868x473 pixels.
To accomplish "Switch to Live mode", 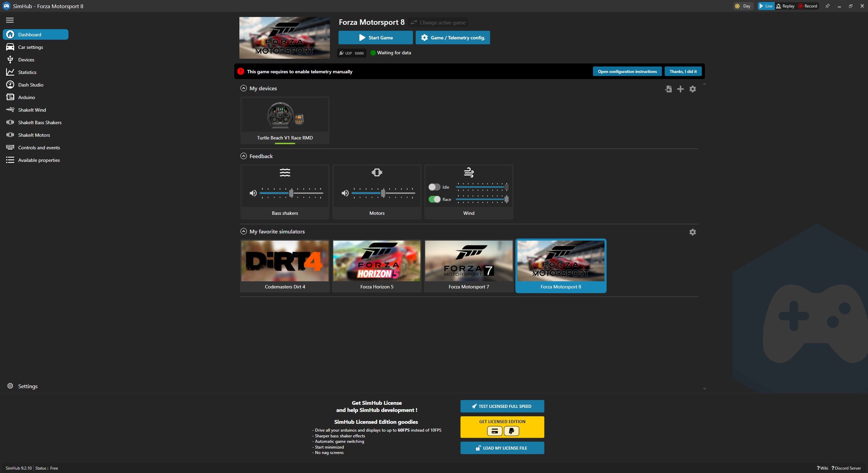I will [x=766, y=6].
